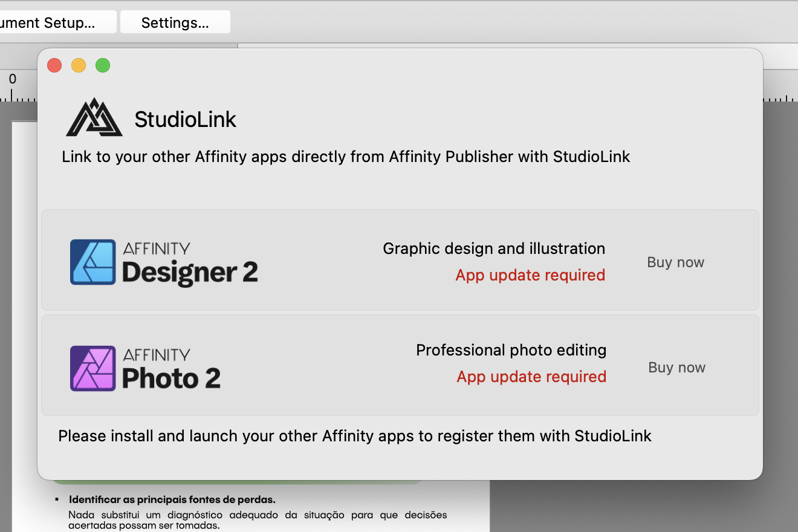Screen dimensions: 798x532
Task: Select the Affinity Designer 2 app icon
Action: [x=92, y=262]
